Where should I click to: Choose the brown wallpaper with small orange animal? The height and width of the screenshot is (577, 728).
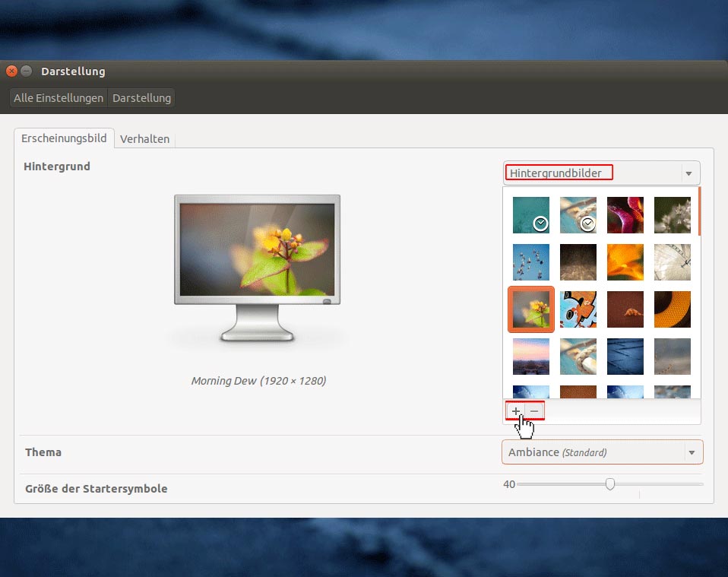coord(625,309)
